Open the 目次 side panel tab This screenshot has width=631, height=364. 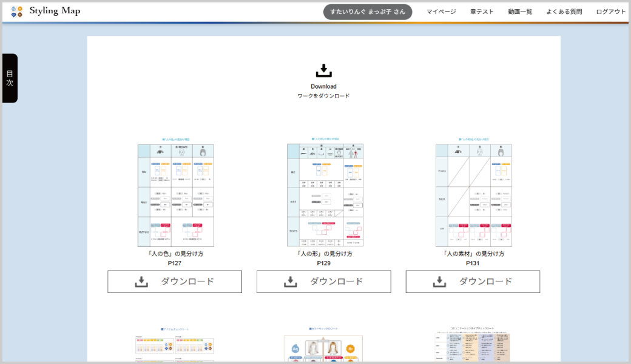click(10, 78)
